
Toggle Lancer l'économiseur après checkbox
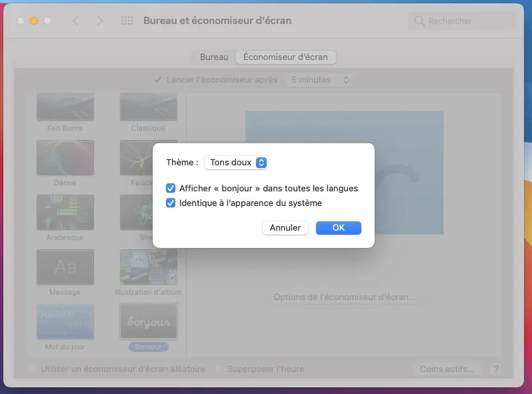click(158, 80)
